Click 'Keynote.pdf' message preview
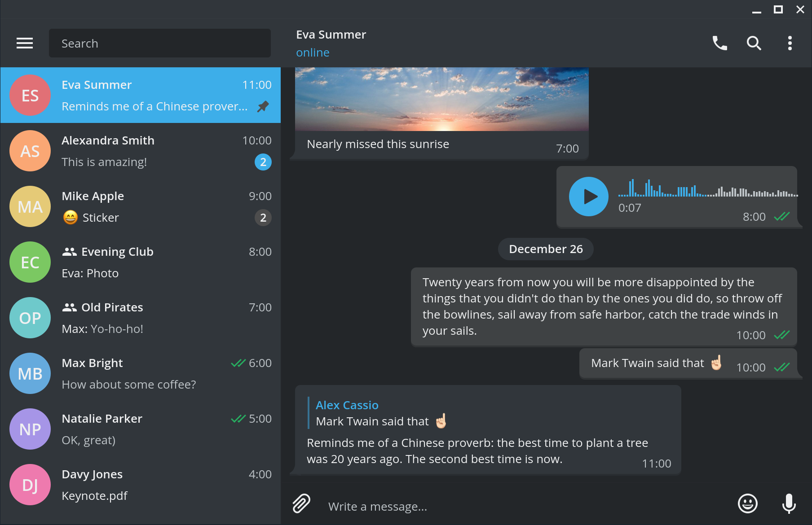Screen dimensions: 812x525 click(94, 496)
